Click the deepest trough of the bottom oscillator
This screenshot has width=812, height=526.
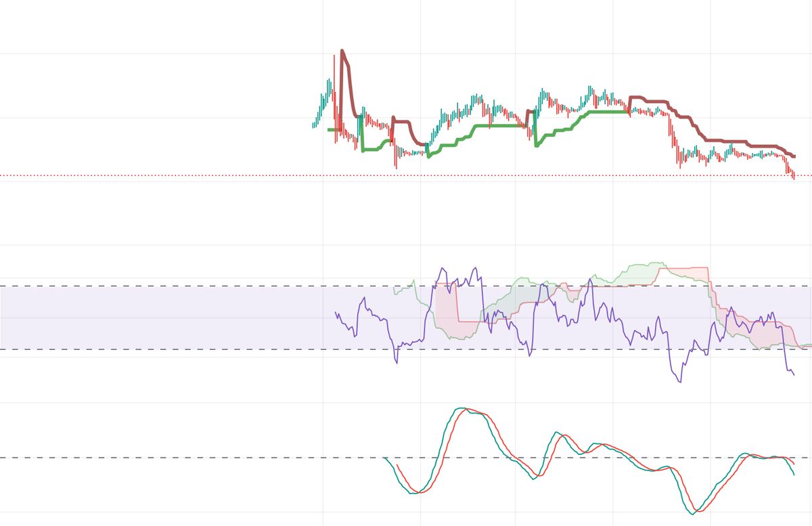(693, 513)
